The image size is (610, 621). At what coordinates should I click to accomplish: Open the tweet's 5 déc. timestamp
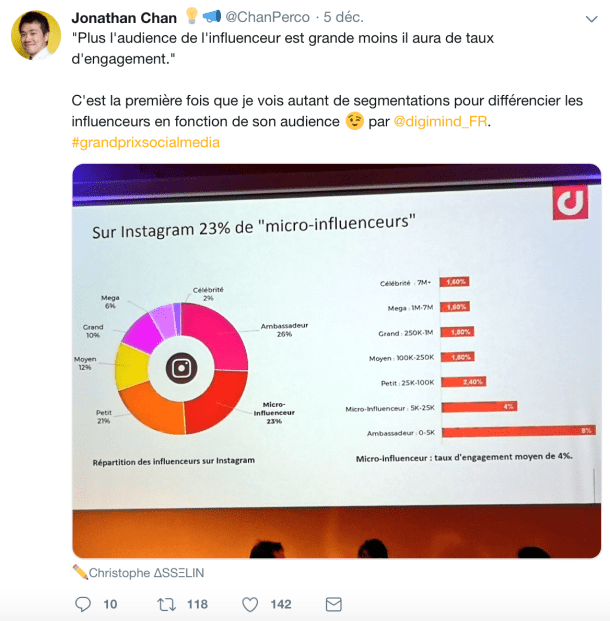342,17
